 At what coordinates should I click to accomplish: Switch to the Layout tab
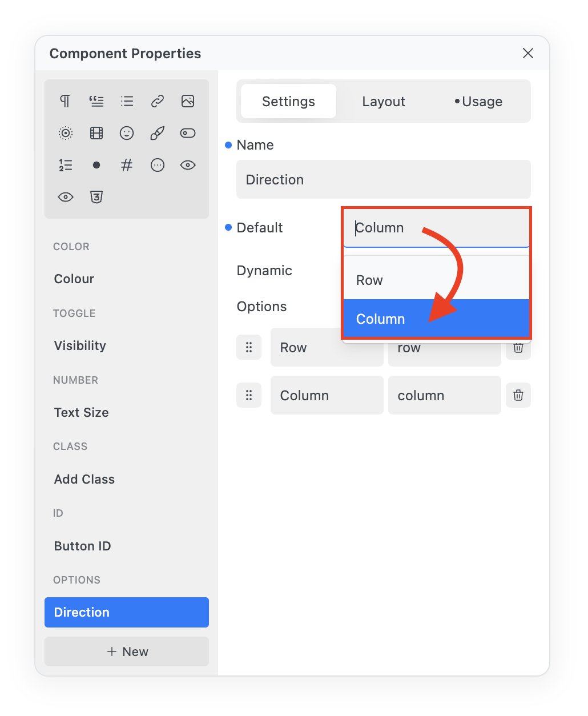coord(384,102)
